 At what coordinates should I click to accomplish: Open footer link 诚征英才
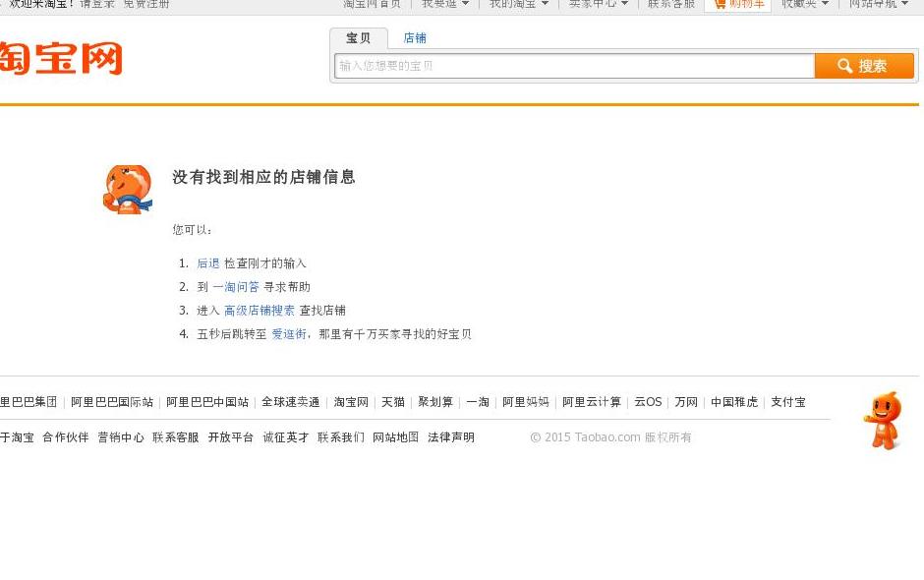pyautogui.click(x=286, y=437)
